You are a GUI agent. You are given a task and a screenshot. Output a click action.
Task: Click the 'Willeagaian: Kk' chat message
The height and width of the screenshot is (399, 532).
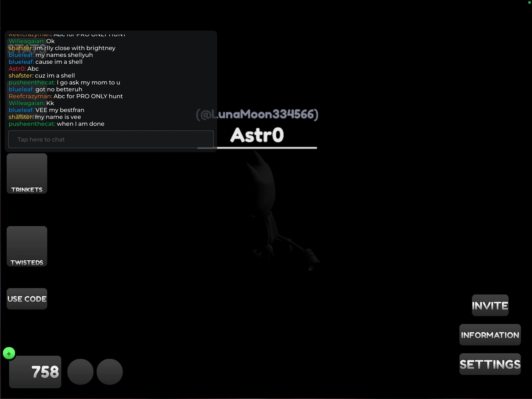click(31, 103)
